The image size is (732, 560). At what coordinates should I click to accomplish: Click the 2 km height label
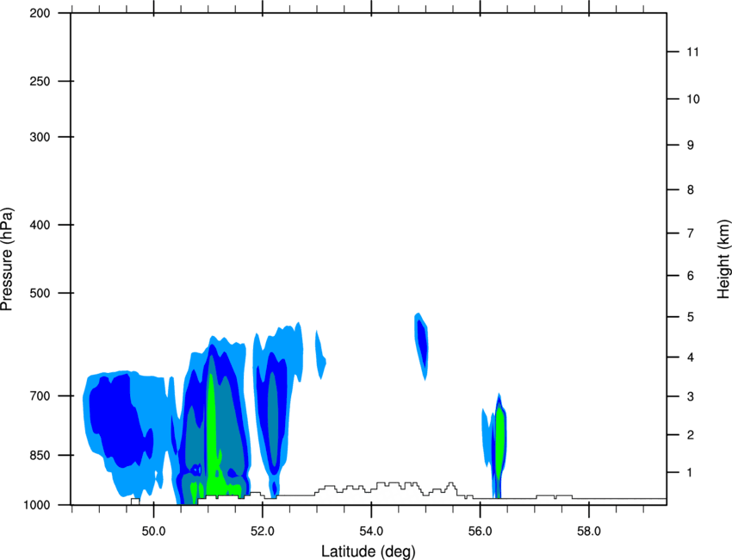click(x=691, y=435)
